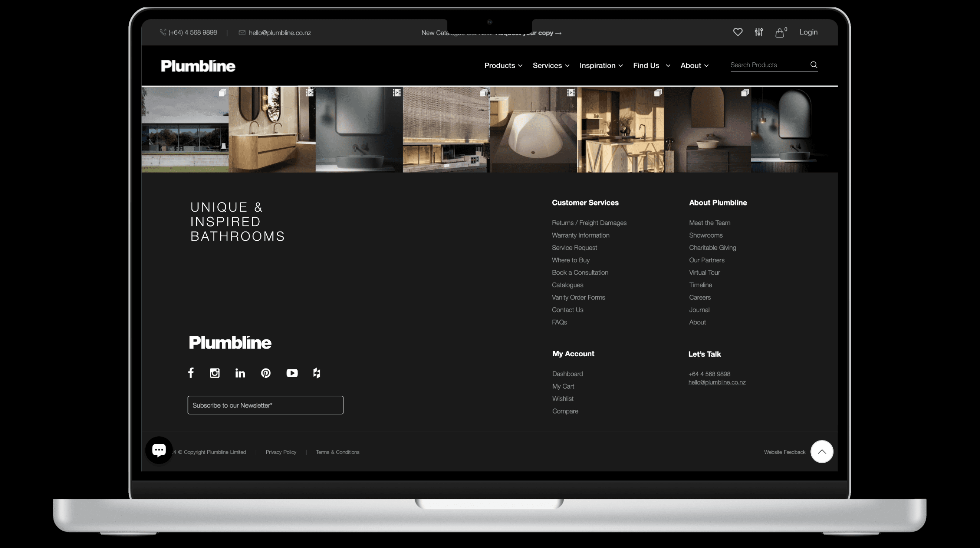980x548 pixels.
Task: Open Book a Consultation link
Action: pos(580,273)
